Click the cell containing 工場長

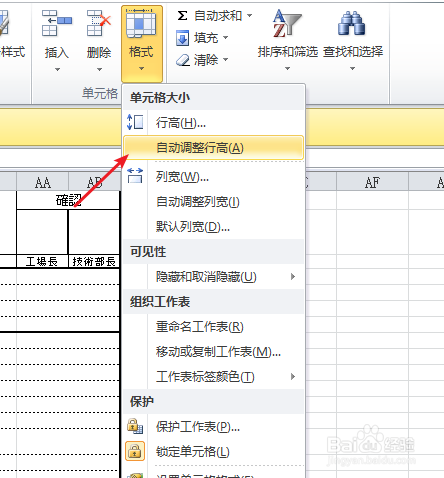tap(42, 261)
